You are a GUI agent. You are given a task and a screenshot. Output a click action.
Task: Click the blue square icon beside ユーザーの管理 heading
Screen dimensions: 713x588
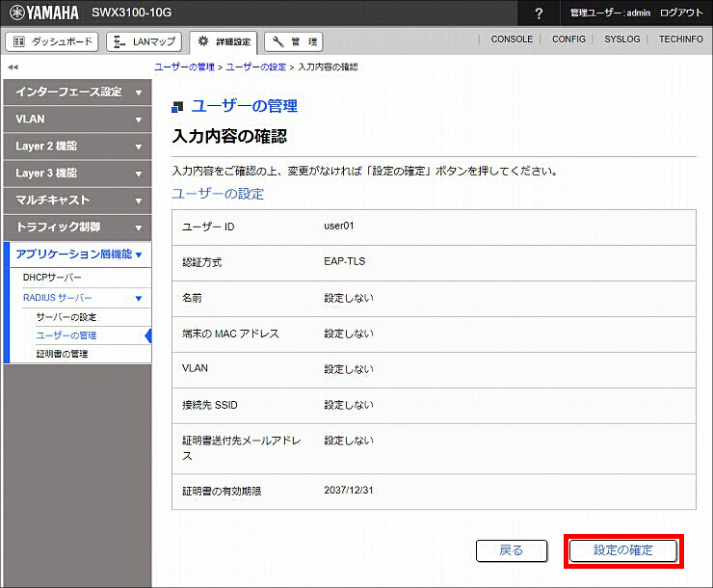point(177,107)
